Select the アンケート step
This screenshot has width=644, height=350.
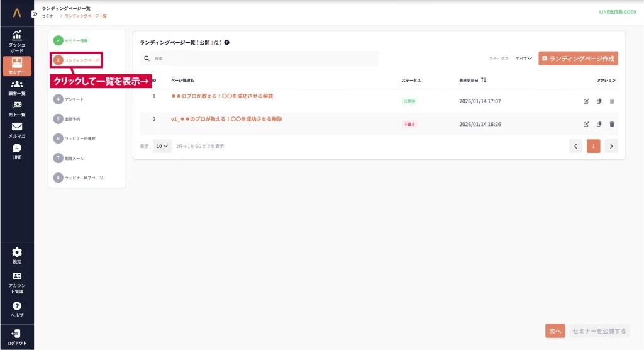(x=74, y=99)
